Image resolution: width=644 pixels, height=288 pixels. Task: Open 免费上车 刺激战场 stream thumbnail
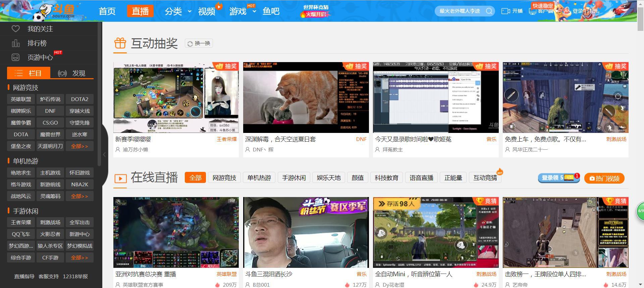pos(566,97)
